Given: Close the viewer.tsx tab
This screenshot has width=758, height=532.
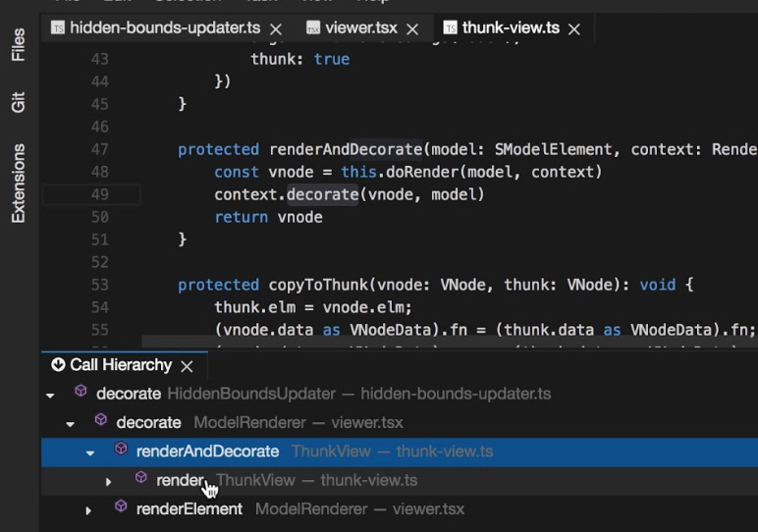Looking at the screenshot, I should [x=412, y=29].
